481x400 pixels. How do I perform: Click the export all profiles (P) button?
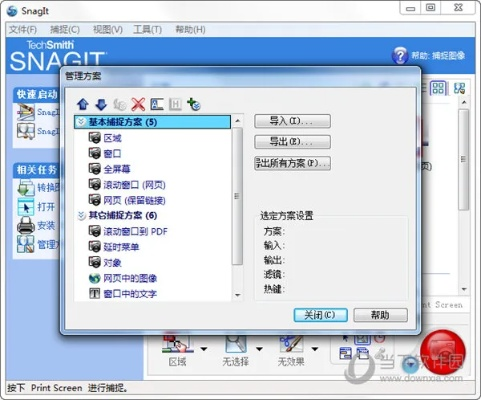[x=292, y=163]
